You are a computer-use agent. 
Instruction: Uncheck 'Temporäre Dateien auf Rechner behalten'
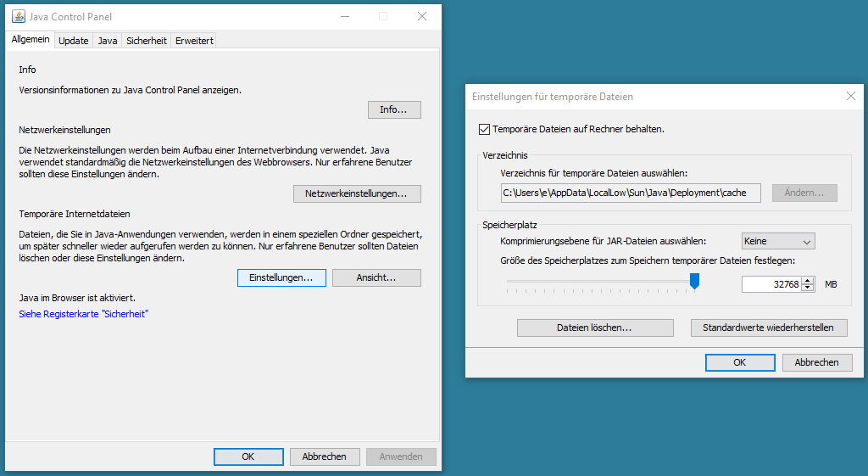pos(485,130)
